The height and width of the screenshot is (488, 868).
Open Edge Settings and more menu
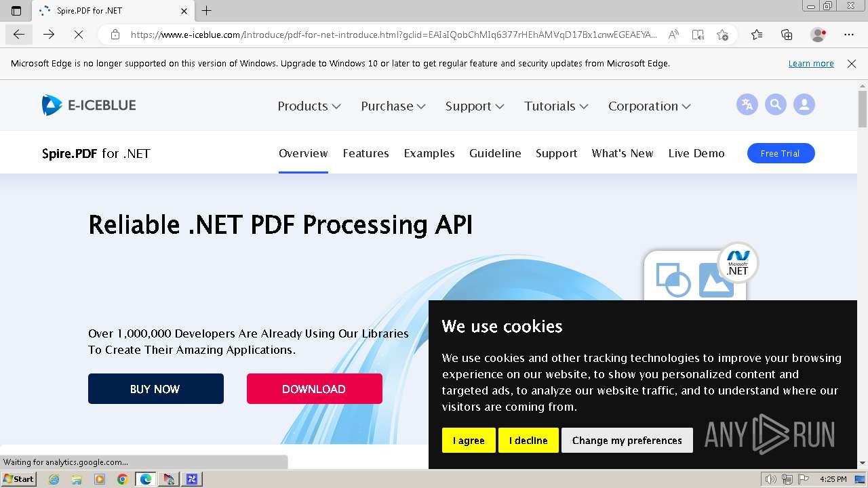849,35
